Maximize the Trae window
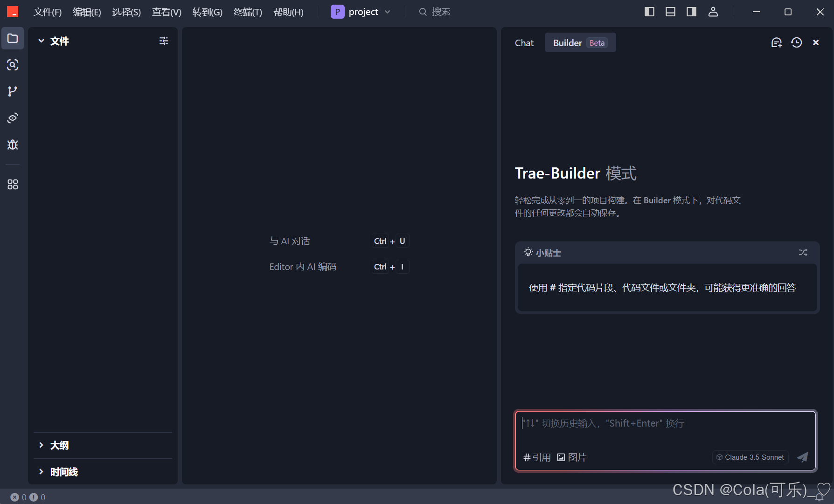 [x=788, y=12]
